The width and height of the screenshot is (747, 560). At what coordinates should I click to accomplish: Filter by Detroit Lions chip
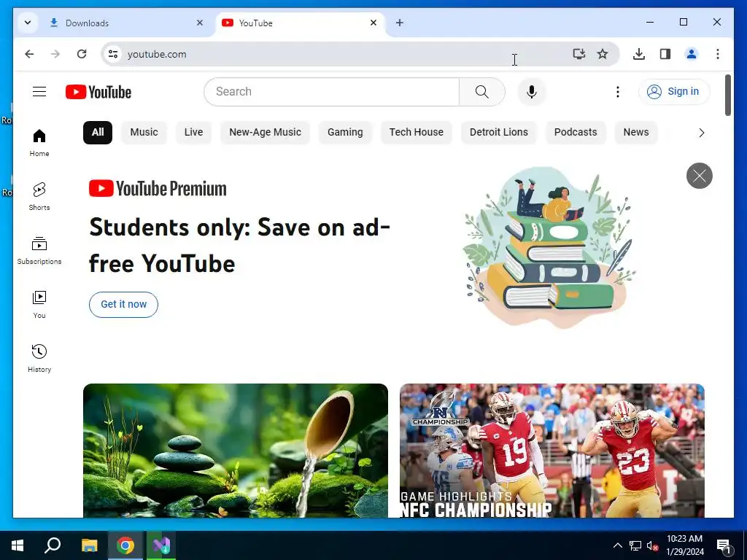pyautogui.click(x=498, y=132)
